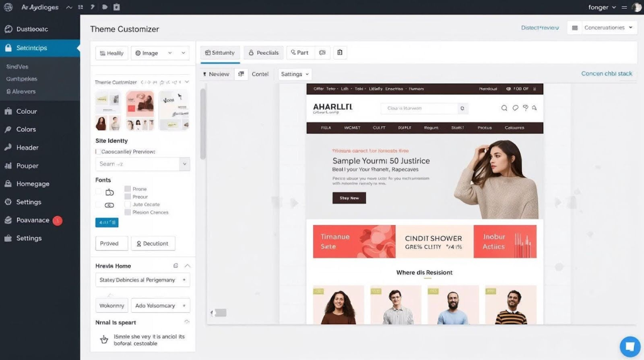Toggle the Caoscanlie Preview checkbox
The height and width of the screenshot is (360, 644).
click(98, 151)
